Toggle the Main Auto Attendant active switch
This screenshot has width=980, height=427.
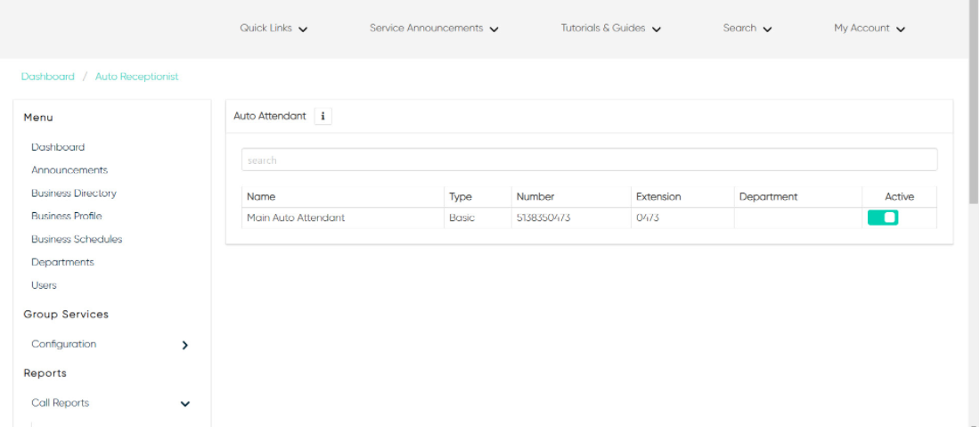pos(883,218)
